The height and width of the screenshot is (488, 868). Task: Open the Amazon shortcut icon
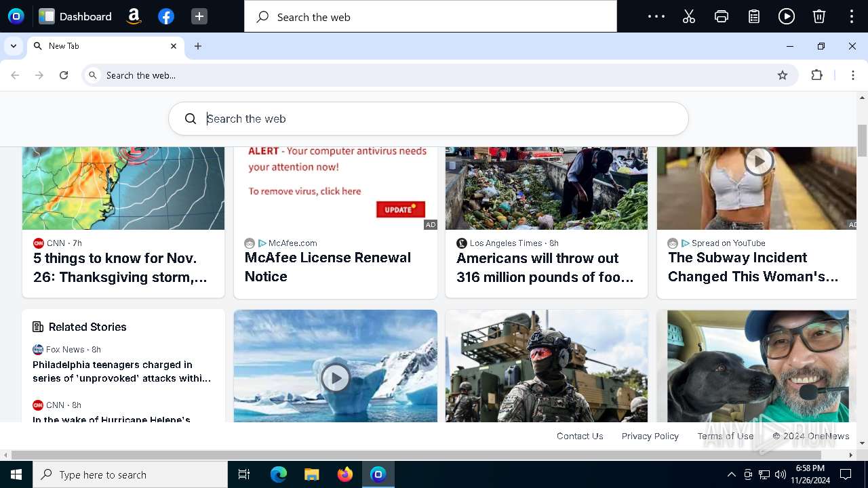point(134,16)
